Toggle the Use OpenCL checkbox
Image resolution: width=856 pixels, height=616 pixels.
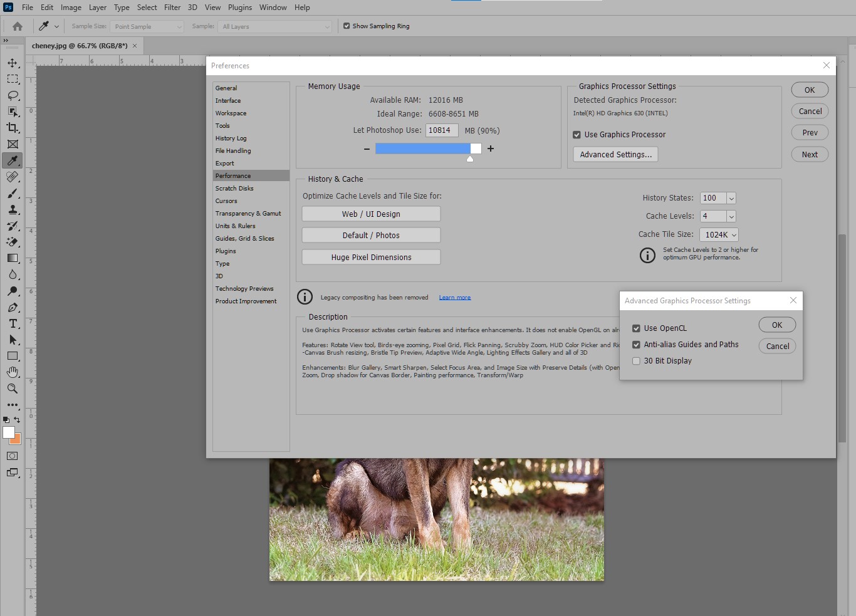(636, 328)
